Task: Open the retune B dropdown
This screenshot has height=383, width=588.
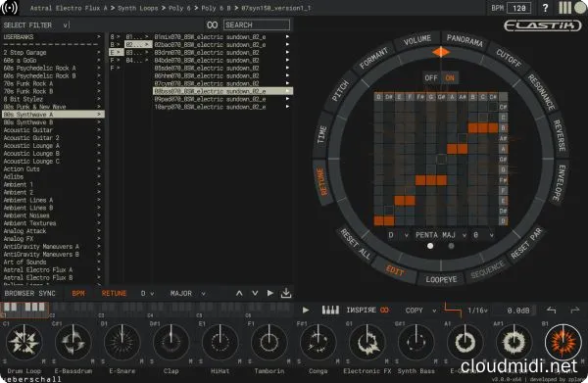Action: (x=483, y=235)
